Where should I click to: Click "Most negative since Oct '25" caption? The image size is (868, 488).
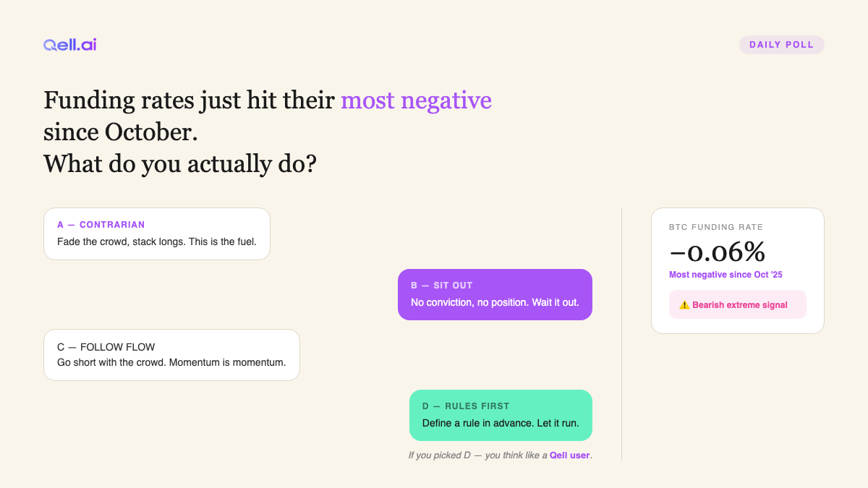tap(726, 275)
